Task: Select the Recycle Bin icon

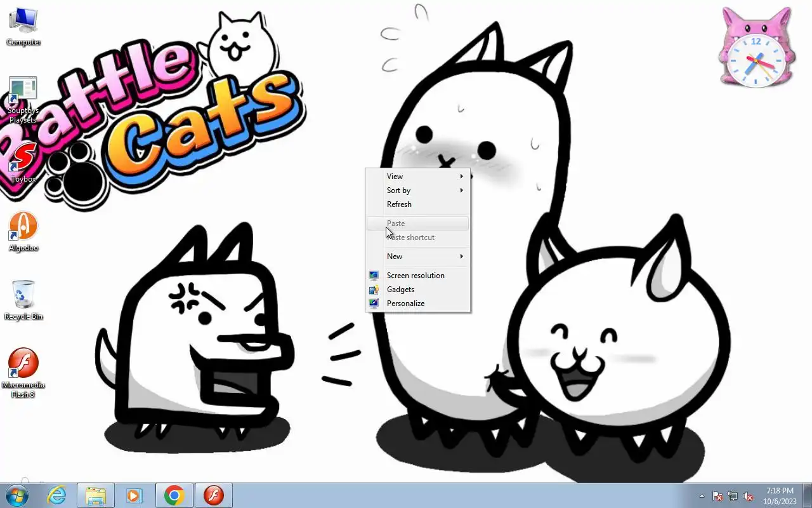Action: click(x=23, y=300)
